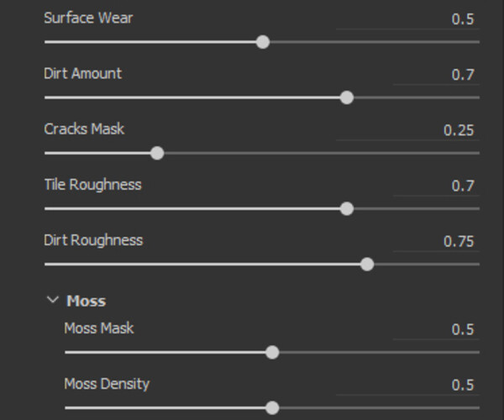The height and width of the screenshot is (420, 504).
Task: Click the Tile Roughness slider handle
Action: point(347,208)
